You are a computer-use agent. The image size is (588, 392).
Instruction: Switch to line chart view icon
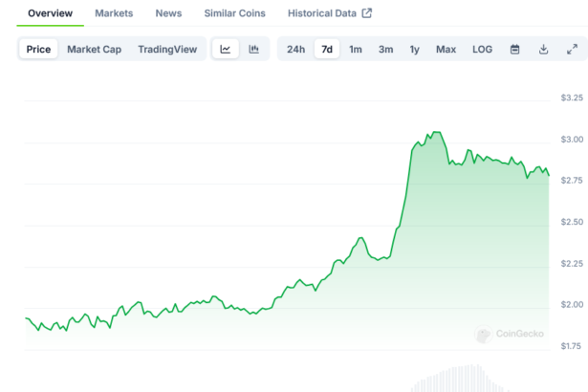pyautogui.click(x=225, y=49)
